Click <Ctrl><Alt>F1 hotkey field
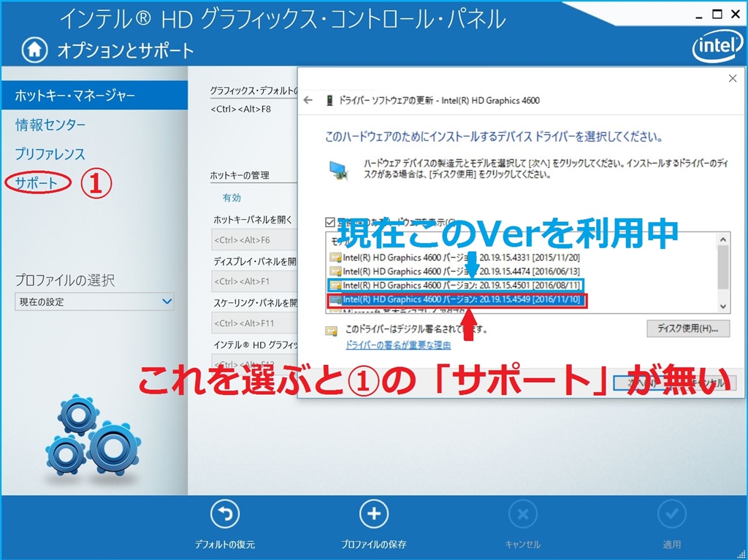Screen dimensions: 748x560 tap(254, 281)
